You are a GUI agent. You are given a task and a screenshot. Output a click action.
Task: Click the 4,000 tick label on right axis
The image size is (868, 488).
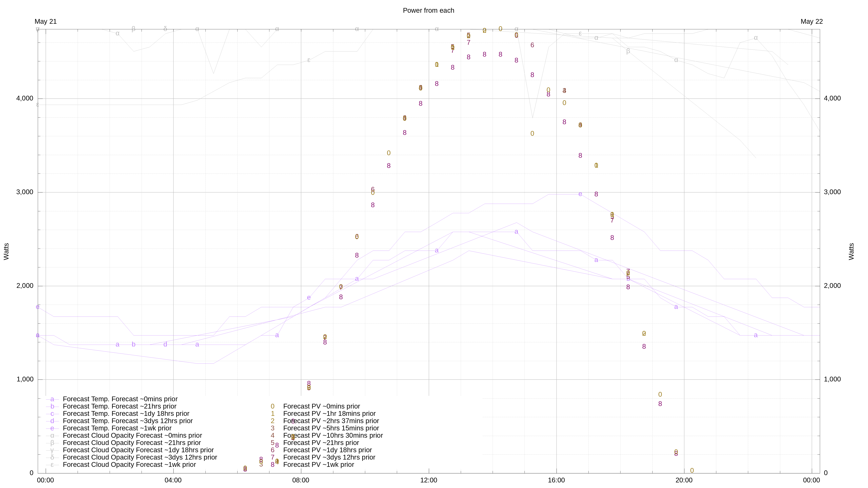(832, 98)
